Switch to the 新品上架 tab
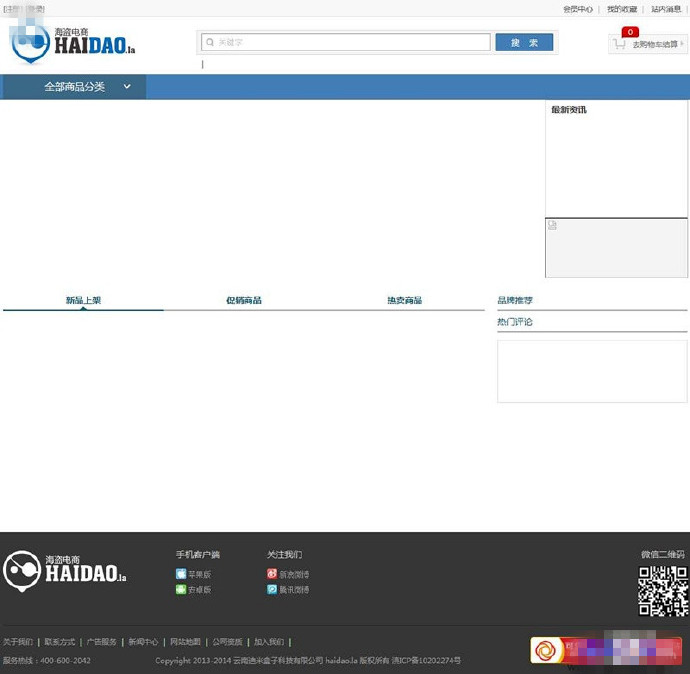690x674 pixels. coord(83,300)
